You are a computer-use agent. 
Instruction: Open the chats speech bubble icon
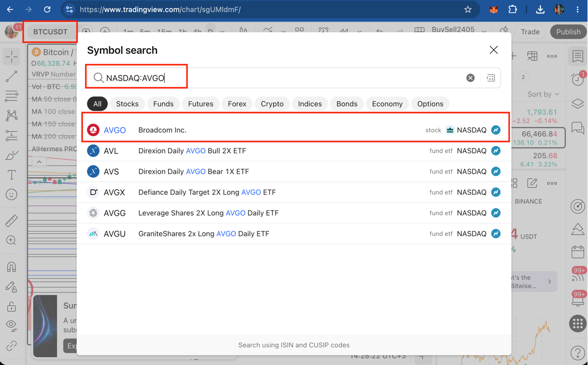(578, 128)
